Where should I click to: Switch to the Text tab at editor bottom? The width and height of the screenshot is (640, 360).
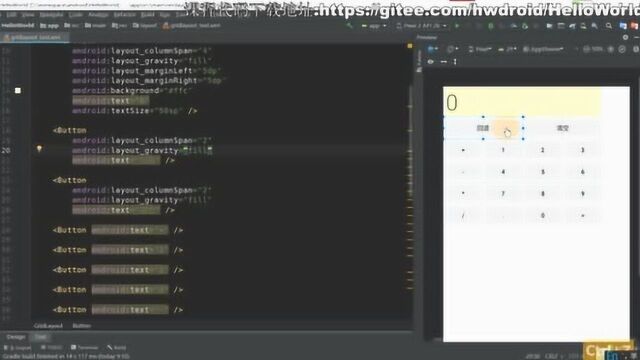[x=40, y=337]
